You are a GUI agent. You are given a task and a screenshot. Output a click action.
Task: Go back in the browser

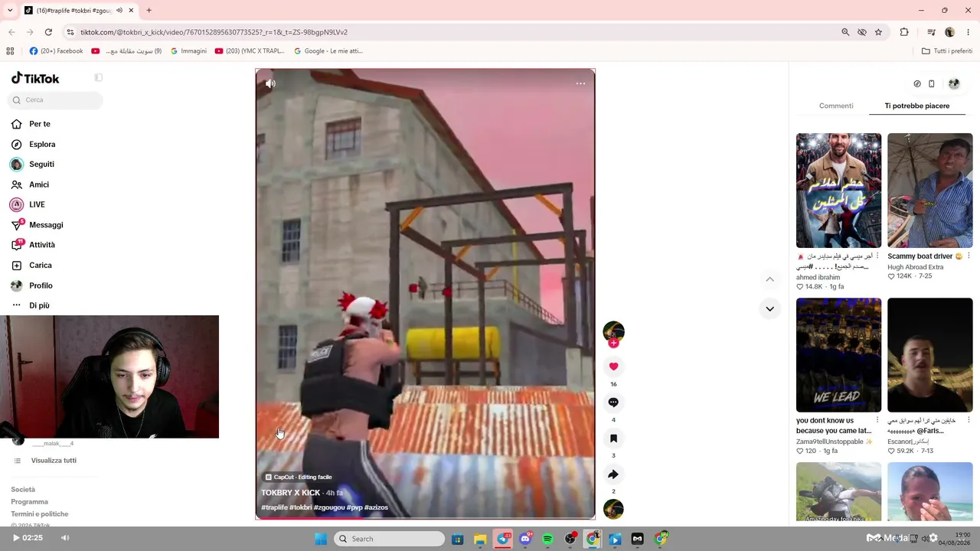pyautogui.click(x=11, y=32)
